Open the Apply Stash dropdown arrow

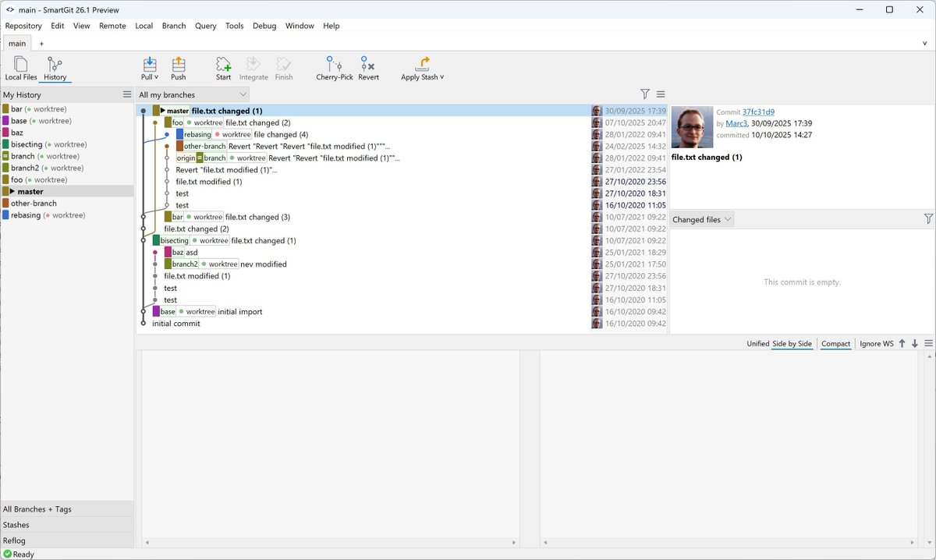tap(442, 77)
